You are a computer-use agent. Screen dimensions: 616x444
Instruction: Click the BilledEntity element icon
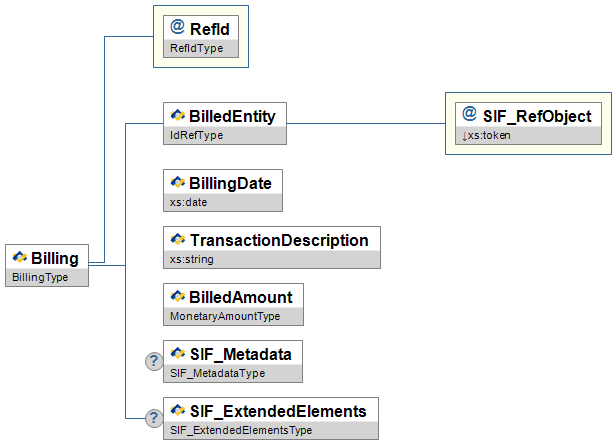[x=178, y=116]
